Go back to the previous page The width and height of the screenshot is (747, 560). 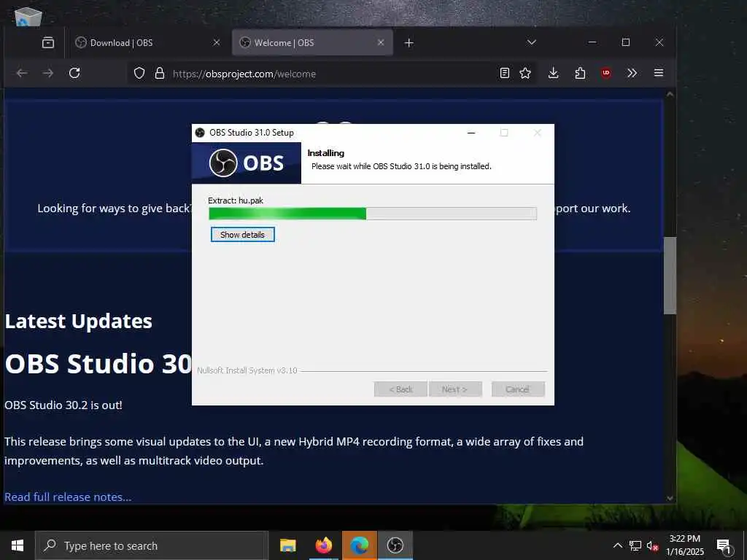pos(22,74)
